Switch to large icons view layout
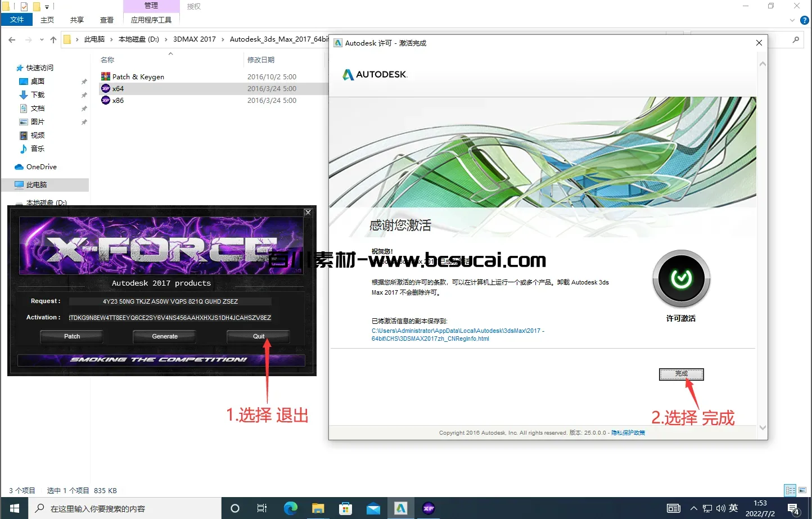The height and width of the screenshot is (519, 812). [x=802, y=490]
